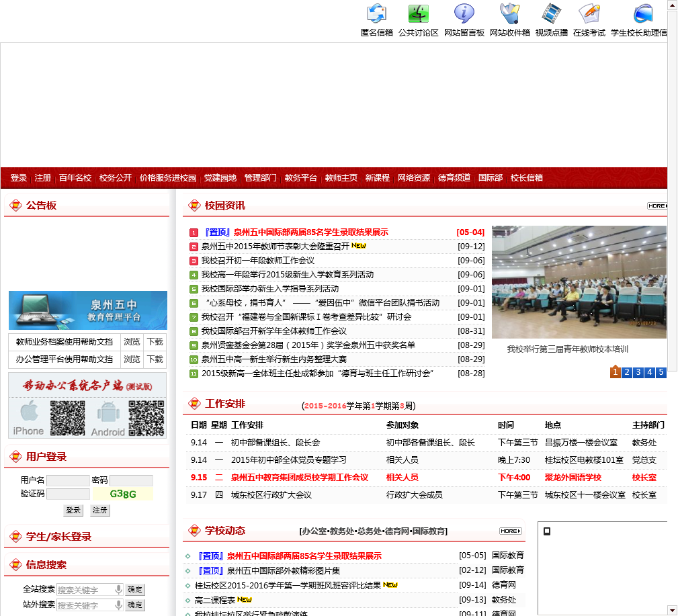This screenshot has width=678, height=616.
Task: Click the broken image icon in right panel
Action: [547, 531]
